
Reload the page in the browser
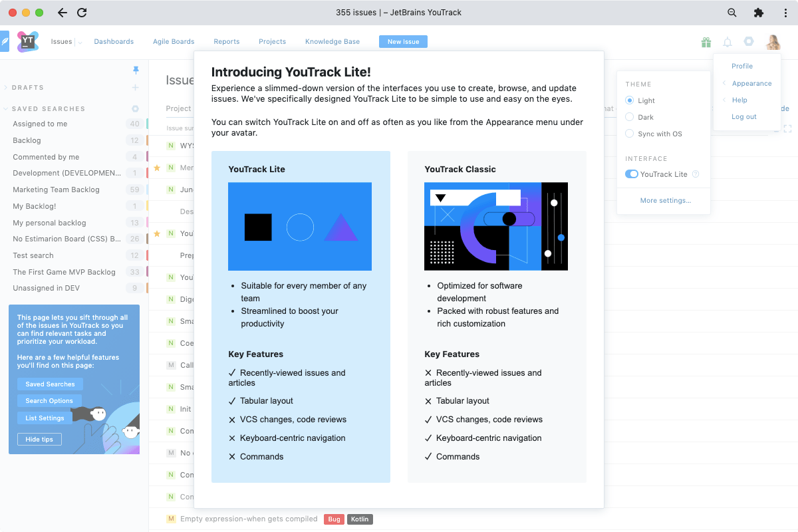point(82,13)
